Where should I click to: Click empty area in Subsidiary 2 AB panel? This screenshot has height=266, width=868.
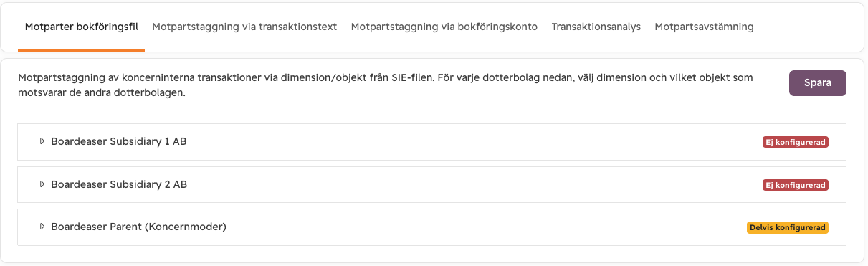point(473,185)
